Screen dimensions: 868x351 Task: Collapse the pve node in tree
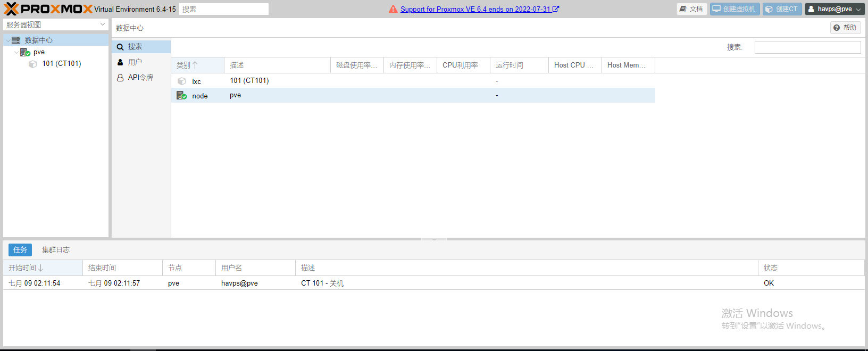point(16,52)
